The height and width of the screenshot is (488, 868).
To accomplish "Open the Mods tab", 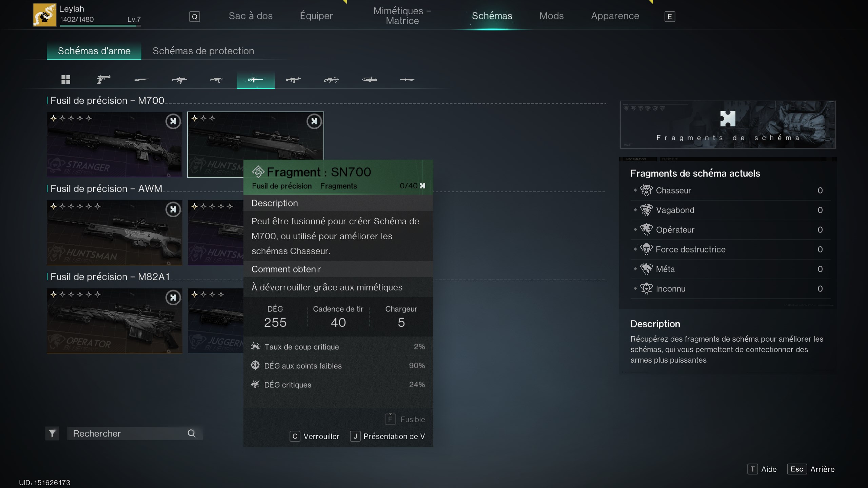I will coord(551,16).
